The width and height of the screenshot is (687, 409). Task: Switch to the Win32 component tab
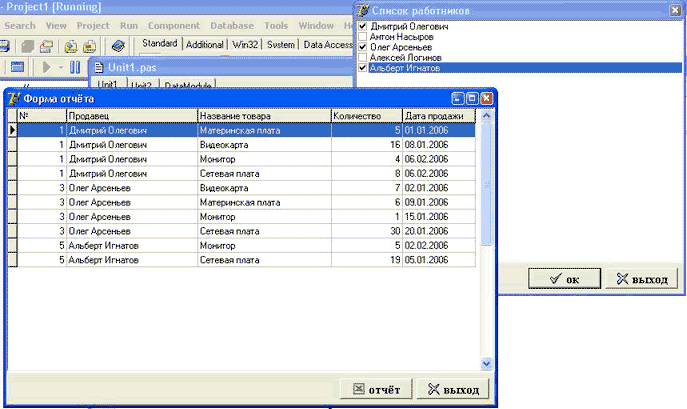(x=243, y=44)
